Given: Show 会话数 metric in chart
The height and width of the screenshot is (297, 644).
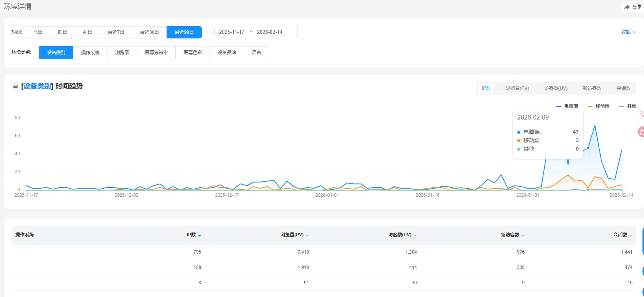Looking at the screenshot, I should [x=623, y=88].
